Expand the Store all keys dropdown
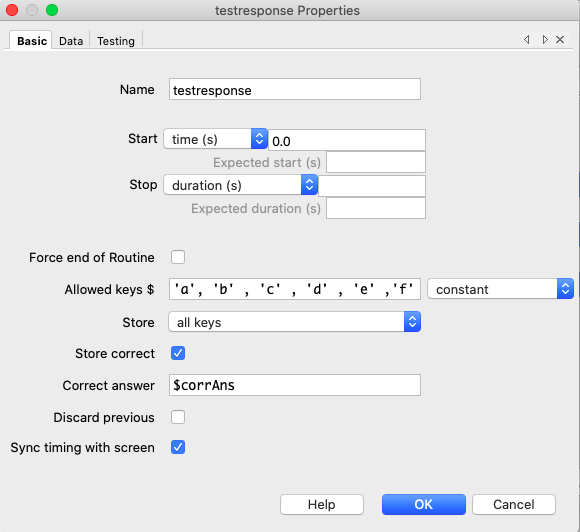This screenshot has width=580, height=532. [294, 322]
